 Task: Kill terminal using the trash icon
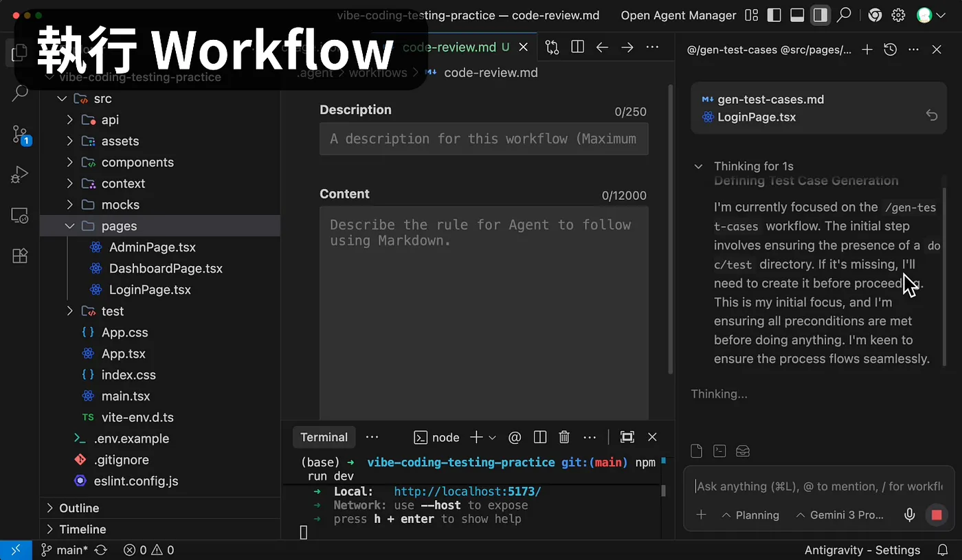click(564, 437)
